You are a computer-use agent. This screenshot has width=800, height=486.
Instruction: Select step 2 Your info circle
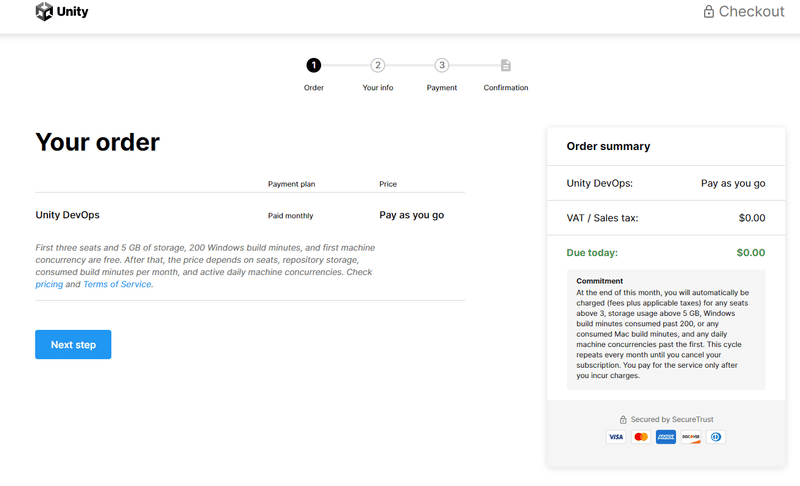tap(378, 65)
